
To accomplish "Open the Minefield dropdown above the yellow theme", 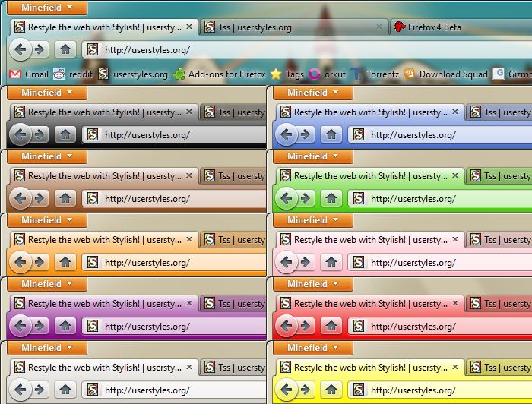I will pos(313,348).
